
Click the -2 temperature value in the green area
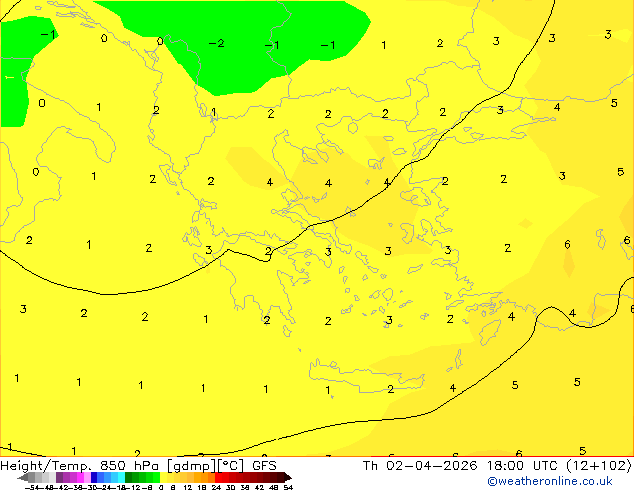click(217, 43)
